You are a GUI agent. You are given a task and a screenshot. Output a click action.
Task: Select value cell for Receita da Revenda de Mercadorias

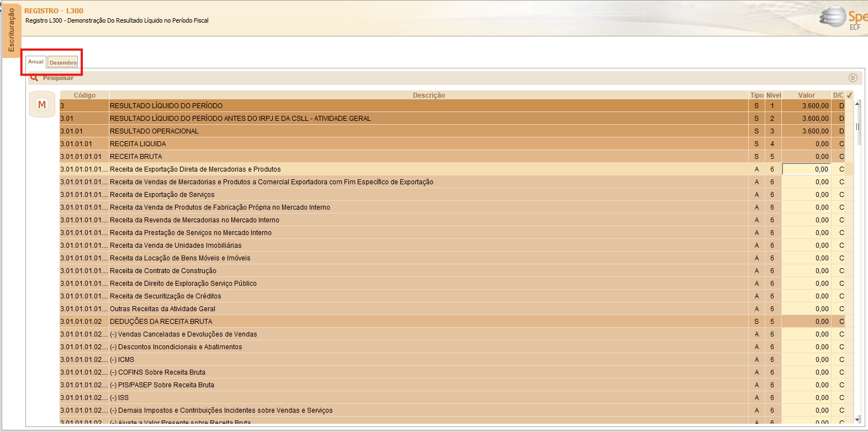pyautogui.click(x=806, y=220)
